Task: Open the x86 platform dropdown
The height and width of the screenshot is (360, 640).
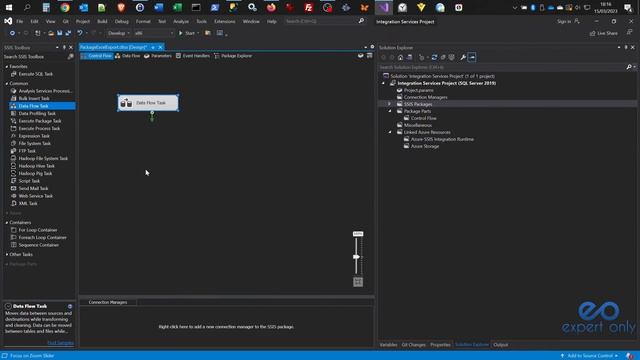Action: coord(153,33)
